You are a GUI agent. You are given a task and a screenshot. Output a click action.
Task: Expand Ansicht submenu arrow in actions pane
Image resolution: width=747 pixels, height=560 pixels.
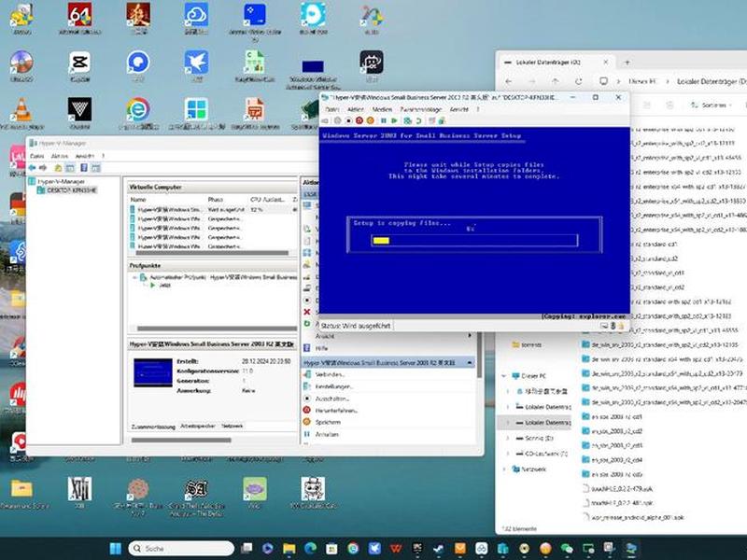(470, 336)
